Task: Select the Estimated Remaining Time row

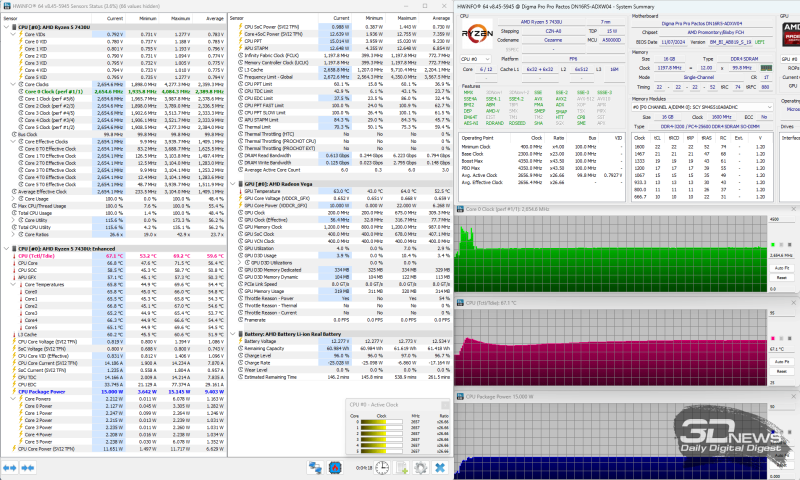Action: pyautogui.click(x=340, y=377)
